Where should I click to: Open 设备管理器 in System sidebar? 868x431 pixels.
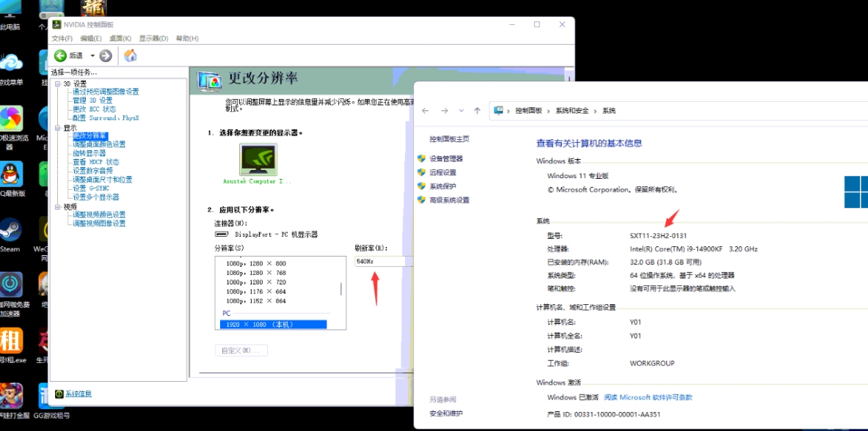[x=446, y=159]
